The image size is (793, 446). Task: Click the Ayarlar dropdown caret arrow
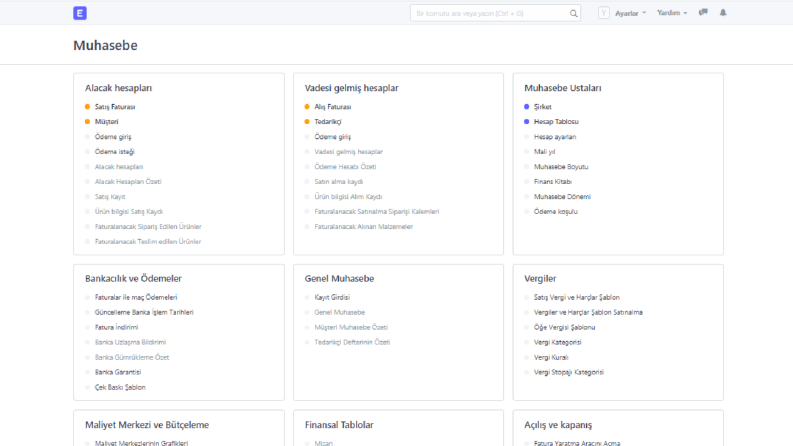coord(644,13)
